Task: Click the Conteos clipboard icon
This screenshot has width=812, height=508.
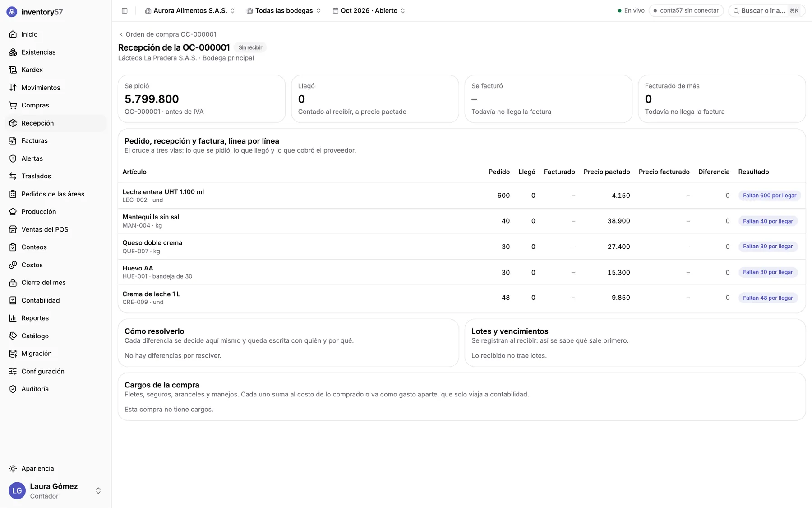Action: point(13,247)
